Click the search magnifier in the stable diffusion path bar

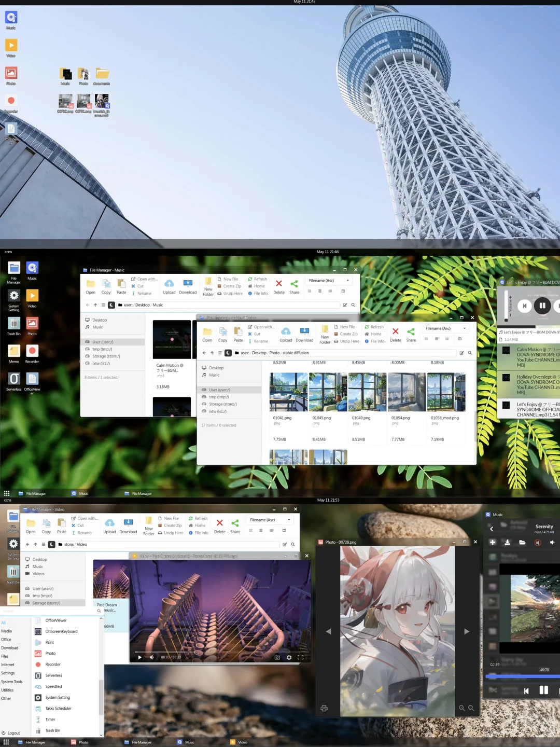coord(470,353)
